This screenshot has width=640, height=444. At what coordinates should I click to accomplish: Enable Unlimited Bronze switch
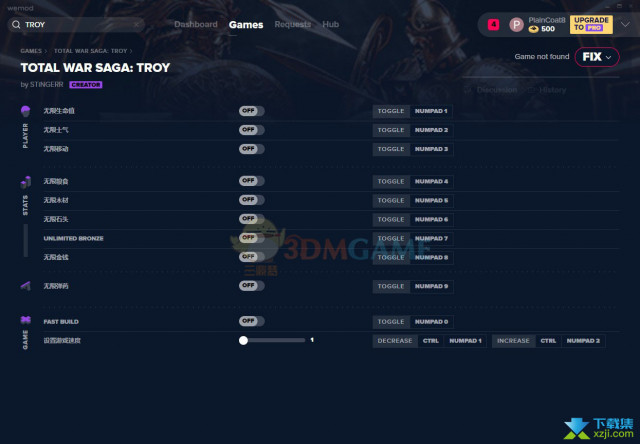click(x=251, y=238)
